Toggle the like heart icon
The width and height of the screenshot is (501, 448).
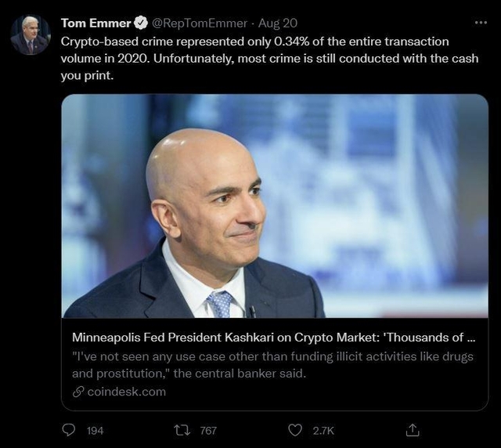point(295,430)
